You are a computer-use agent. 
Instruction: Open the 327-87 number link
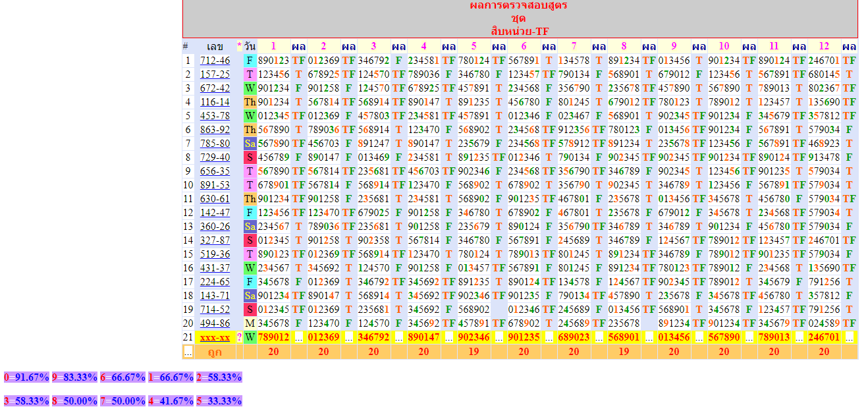click(x=215, y=240)
